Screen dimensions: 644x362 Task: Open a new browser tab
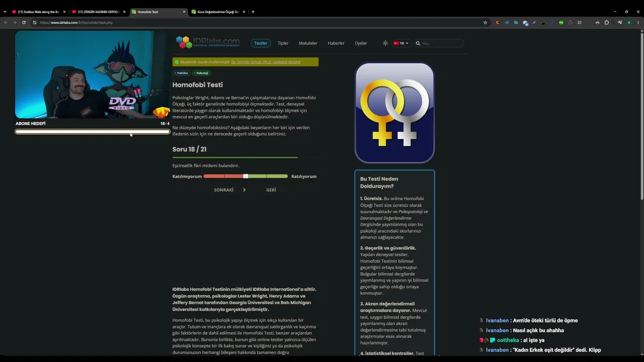tap(253, 12)
